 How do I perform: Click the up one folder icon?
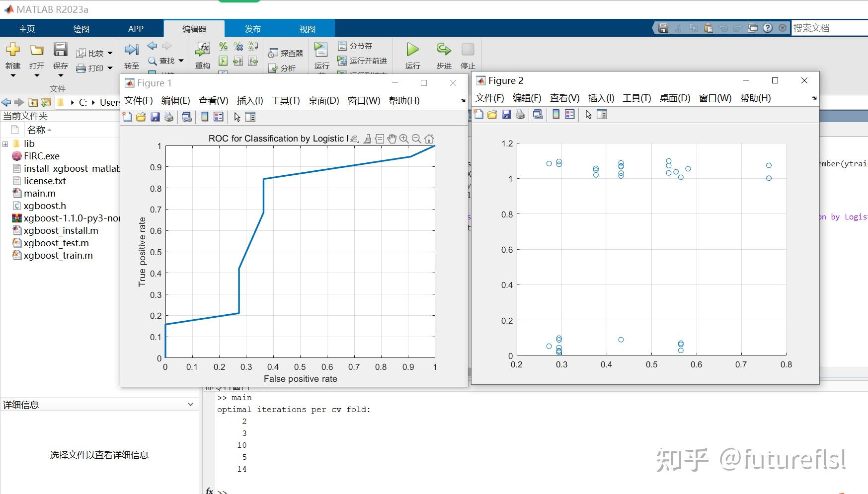tap(33, 102)
